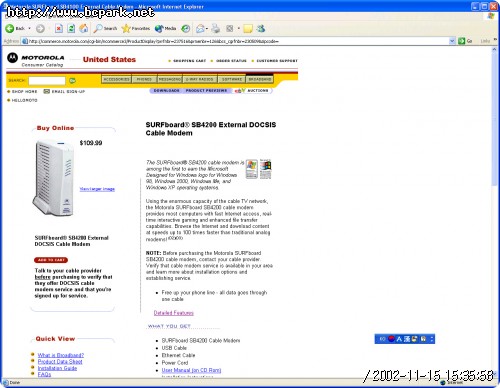The height and width of the screenshot is (388, 500).
Task: Open the FAQs link
Action: [x=44, y=375]
